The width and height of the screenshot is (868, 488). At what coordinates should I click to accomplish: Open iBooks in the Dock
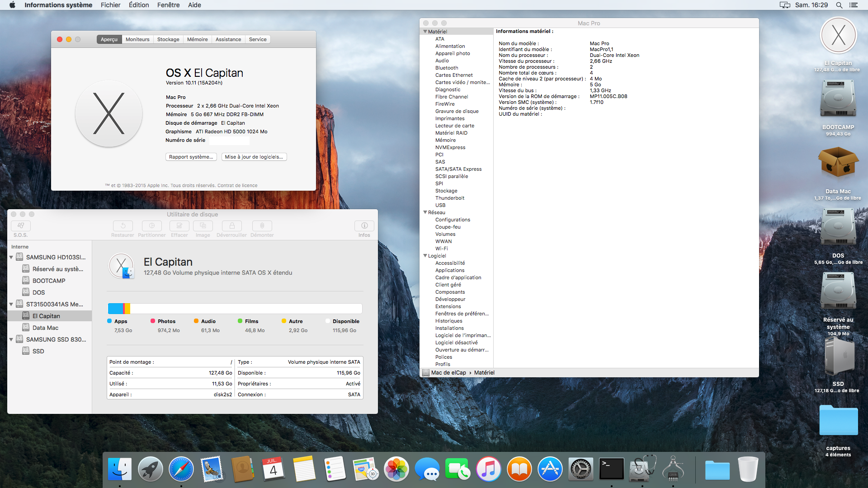(519, 469)
